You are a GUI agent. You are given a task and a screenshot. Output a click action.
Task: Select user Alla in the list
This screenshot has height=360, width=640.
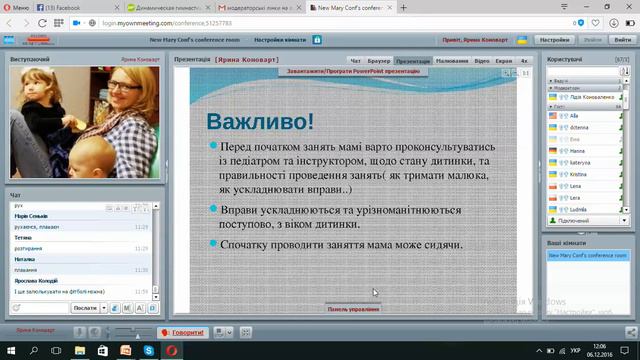(585, 116)
